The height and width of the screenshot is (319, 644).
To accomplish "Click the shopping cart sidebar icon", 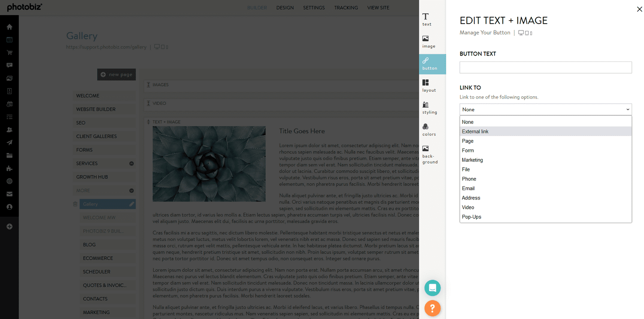I will (x=9, y=52).
